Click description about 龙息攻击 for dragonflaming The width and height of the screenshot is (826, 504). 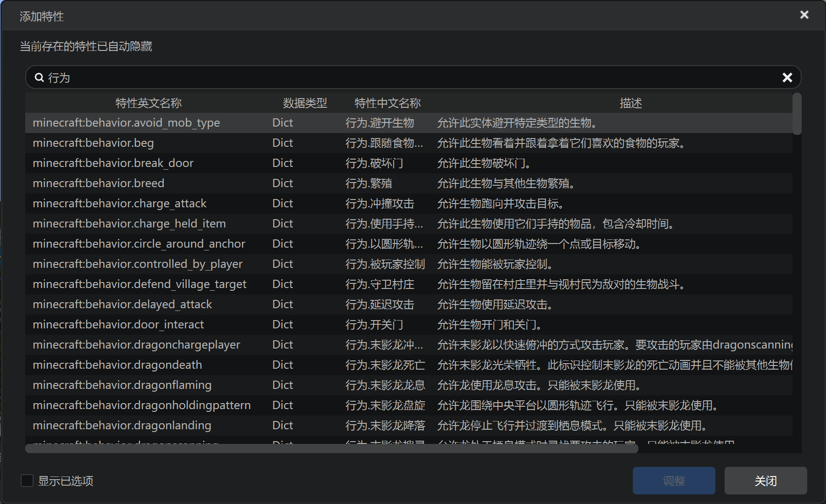pyautogui.click(x=539, y=385)
